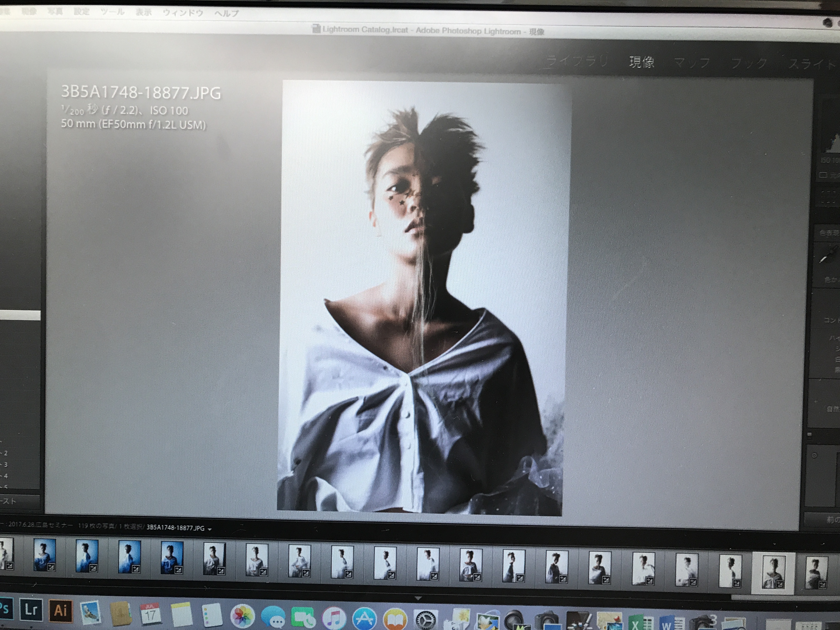Switch to the マップ module
This screenshot has height=630, width=840.
click(692, 63)
